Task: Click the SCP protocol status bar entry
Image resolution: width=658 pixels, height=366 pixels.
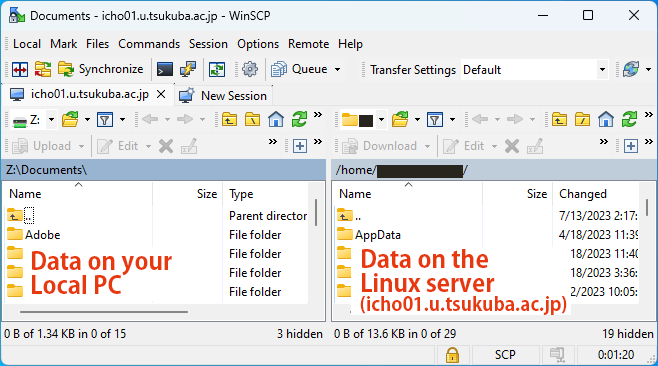Action: click(x=505, y=355)
